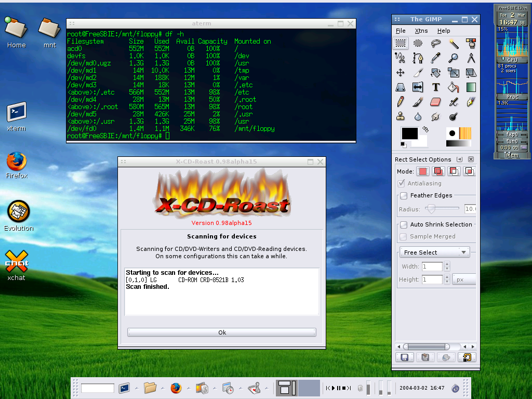Screen dimensions: 532x399
Task: Click the foreground color swatch
Action: [410, 134]
